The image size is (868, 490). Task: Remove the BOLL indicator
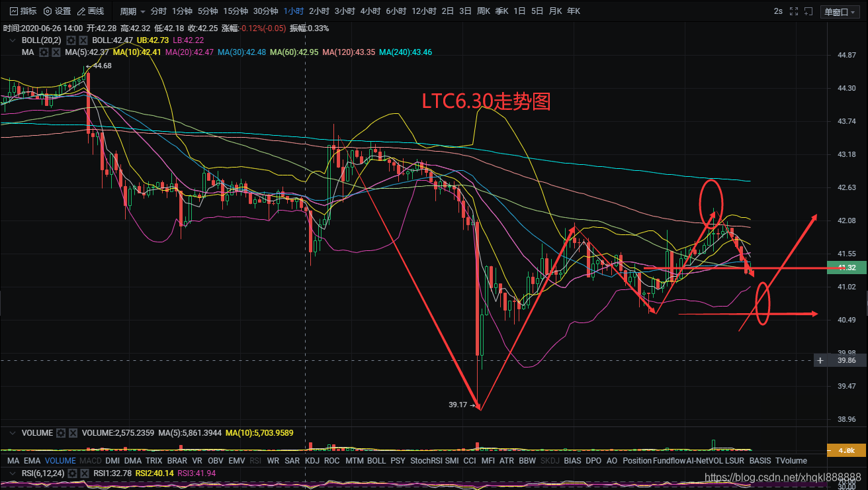83,40
